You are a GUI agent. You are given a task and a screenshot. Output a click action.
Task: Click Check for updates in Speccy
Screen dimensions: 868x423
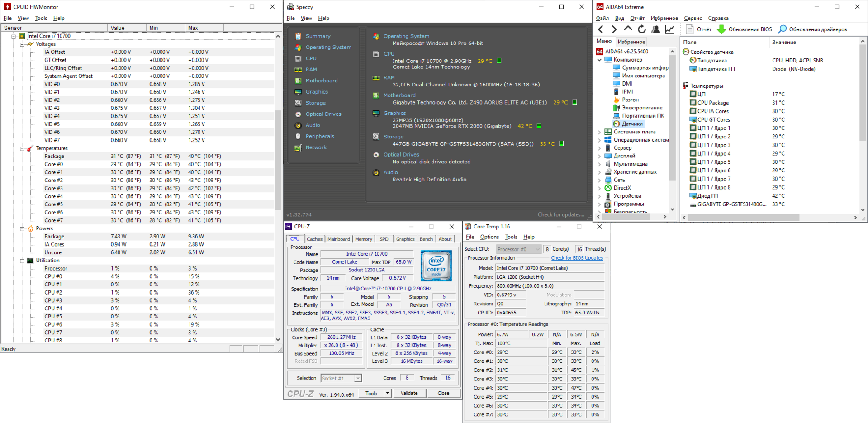561,214
